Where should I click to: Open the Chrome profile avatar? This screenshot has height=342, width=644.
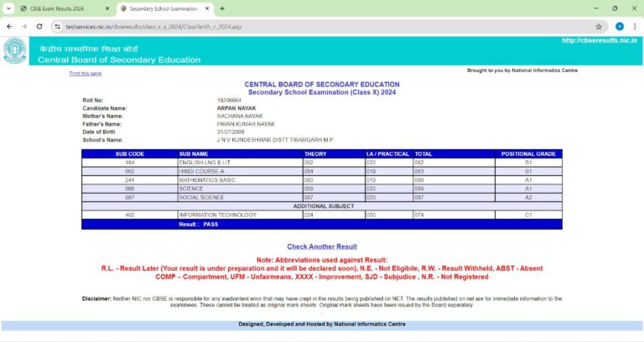tap(619, 26)
